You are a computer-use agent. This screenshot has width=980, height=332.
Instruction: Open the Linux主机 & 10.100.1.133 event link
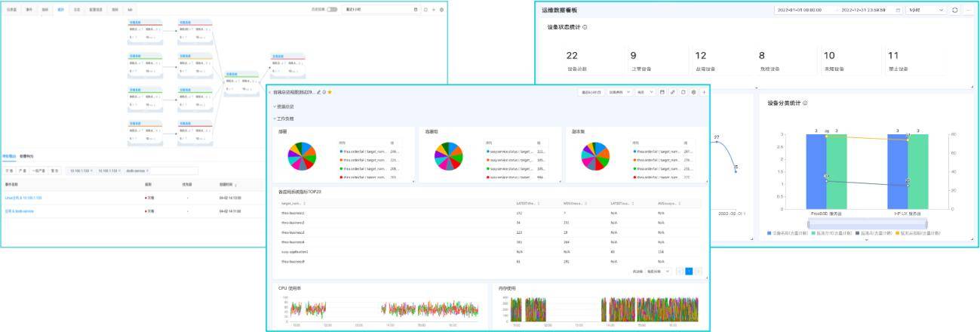click(x=23, y=197)
